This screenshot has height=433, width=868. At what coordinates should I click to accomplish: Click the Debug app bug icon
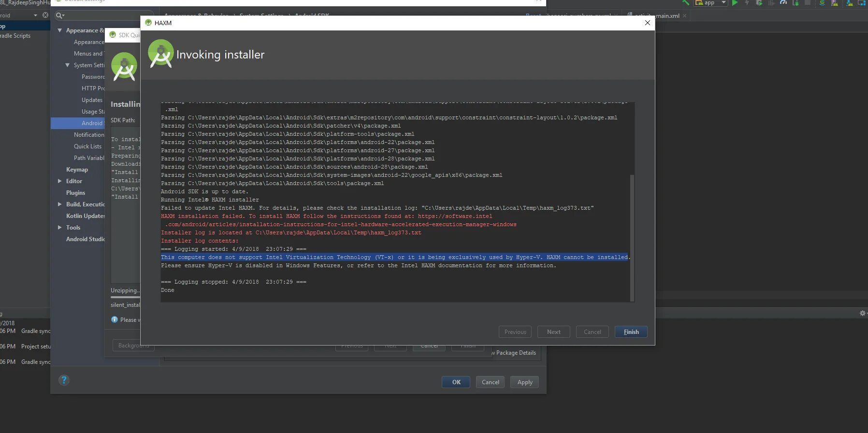[x=759, y=3]
